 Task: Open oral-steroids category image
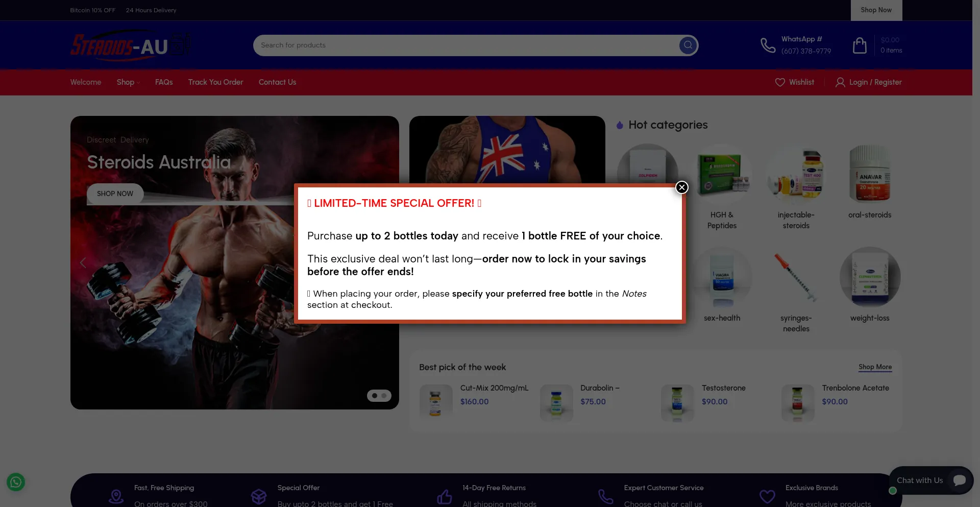coord(870,174)
